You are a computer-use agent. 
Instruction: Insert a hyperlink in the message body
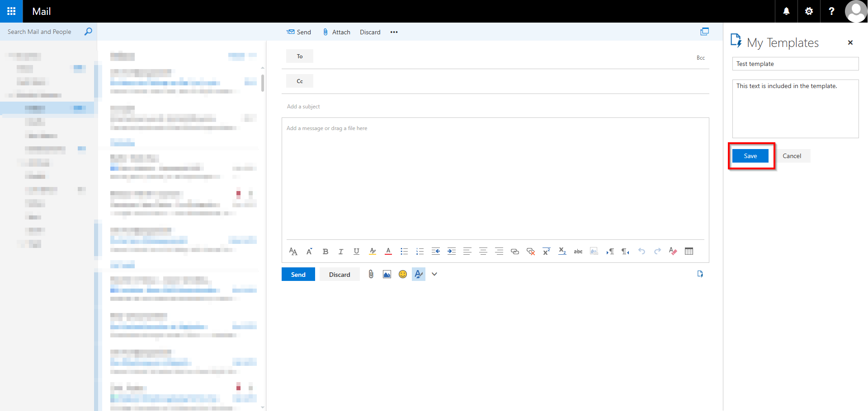[x=515, y=251]
